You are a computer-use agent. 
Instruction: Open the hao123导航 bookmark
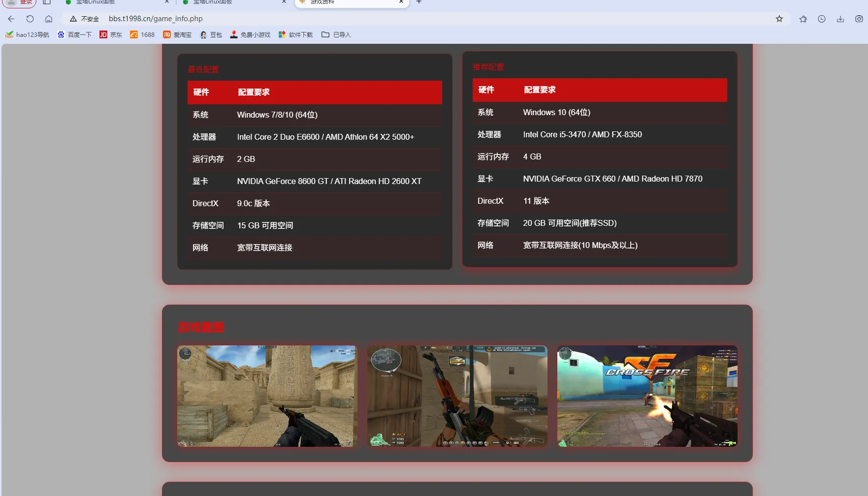click(x=28, y=34)
